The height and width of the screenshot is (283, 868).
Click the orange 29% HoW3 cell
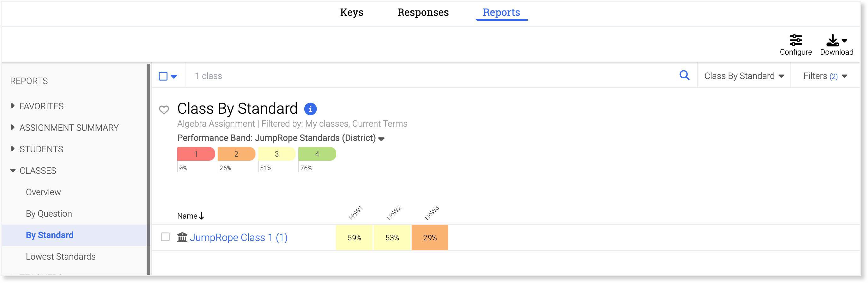coord(430,238)
